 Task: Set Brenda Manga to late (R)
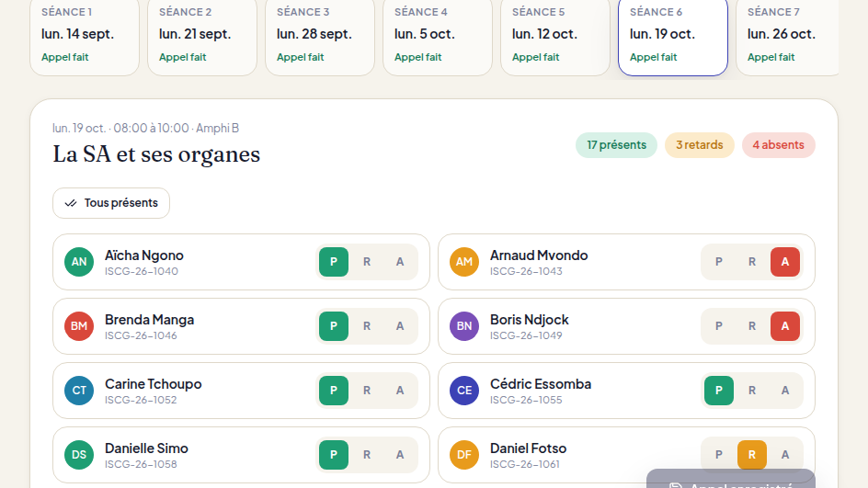click(367, 326)
